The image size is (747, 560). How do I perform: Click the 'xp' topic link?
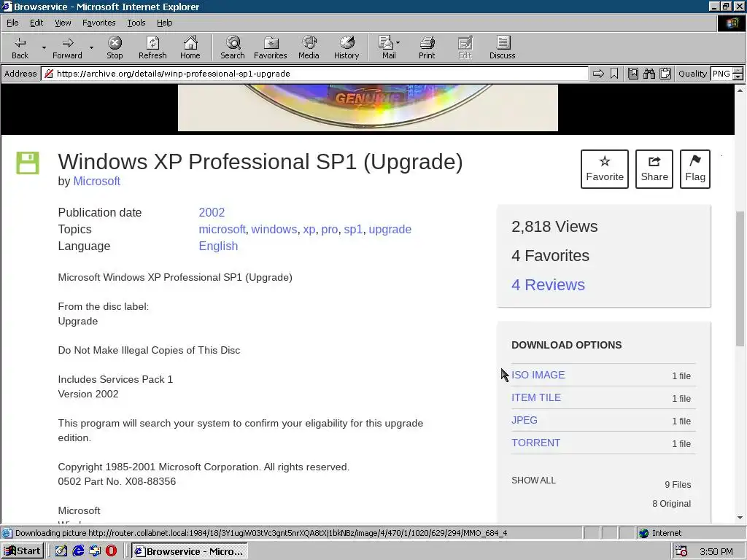click(x=309, y=229)
